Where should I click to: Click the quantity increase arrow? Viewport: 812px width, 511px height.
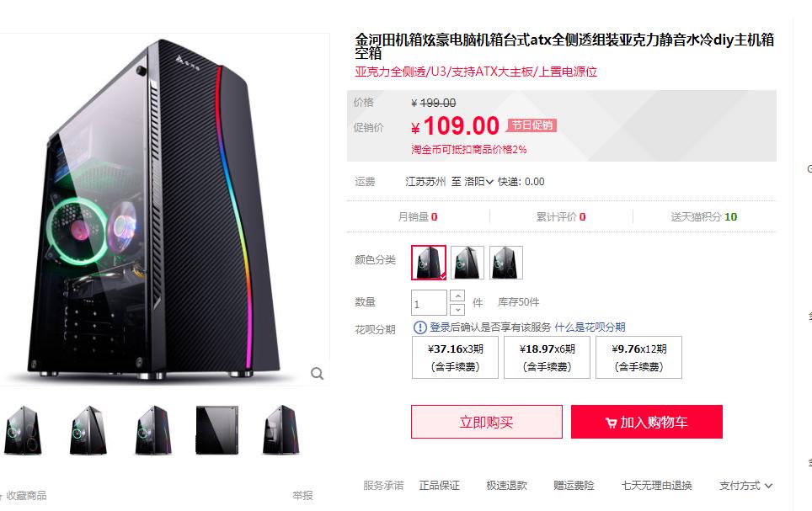click(x=456, y=296)
